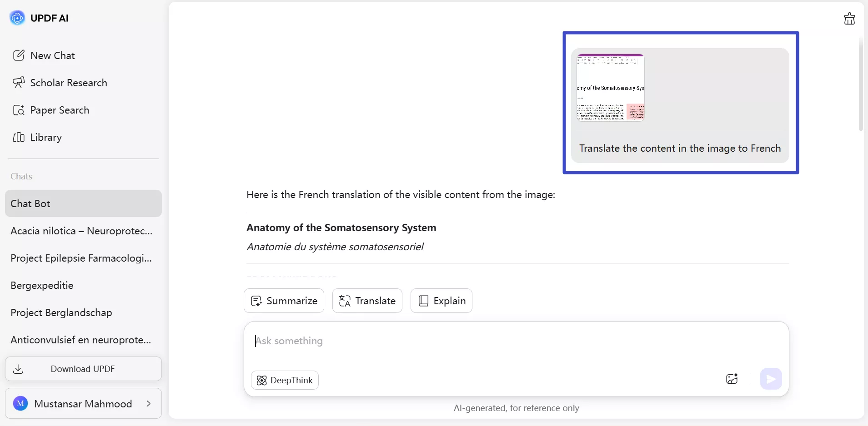868x426 pixels.
Task: Toggle the DeepThink mode
Action: 284,380
